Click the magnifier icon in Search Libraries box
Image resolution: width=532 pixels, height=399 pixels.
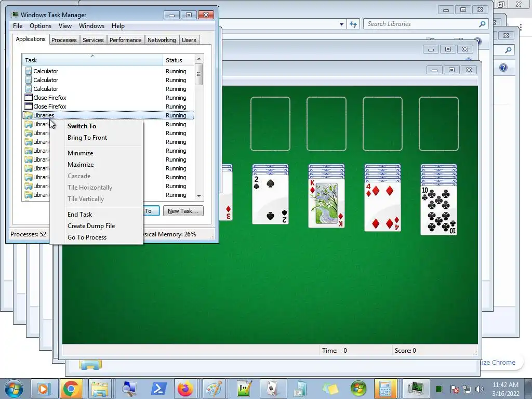[482, 24]
